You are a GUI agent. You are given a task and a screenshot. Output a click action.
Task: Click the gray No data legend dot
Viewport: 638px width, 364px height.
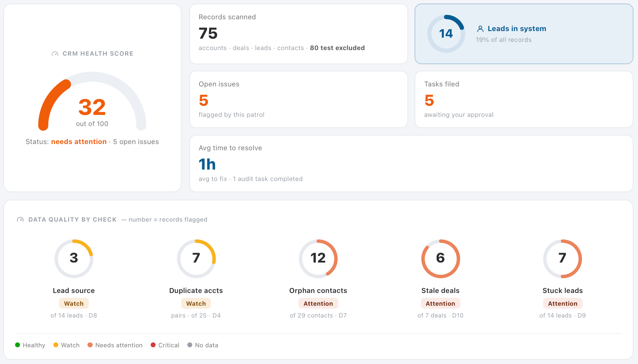190,345
